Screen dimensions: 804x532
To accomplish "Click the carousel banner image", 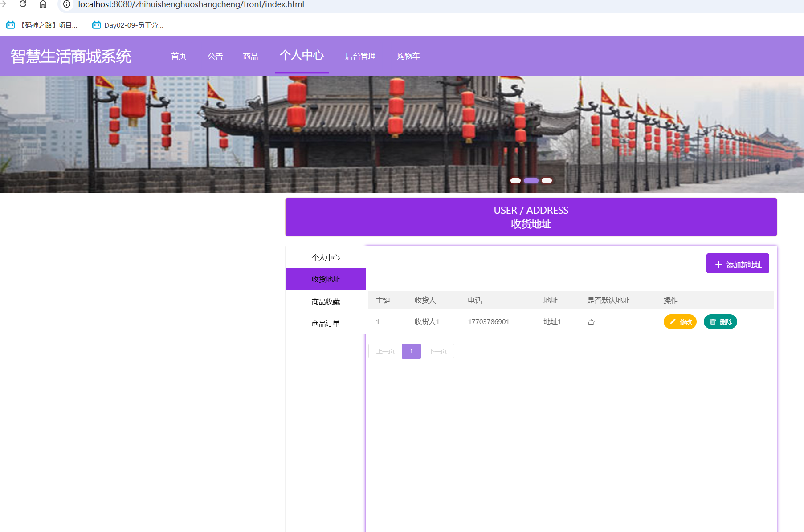I will [402, 134].
